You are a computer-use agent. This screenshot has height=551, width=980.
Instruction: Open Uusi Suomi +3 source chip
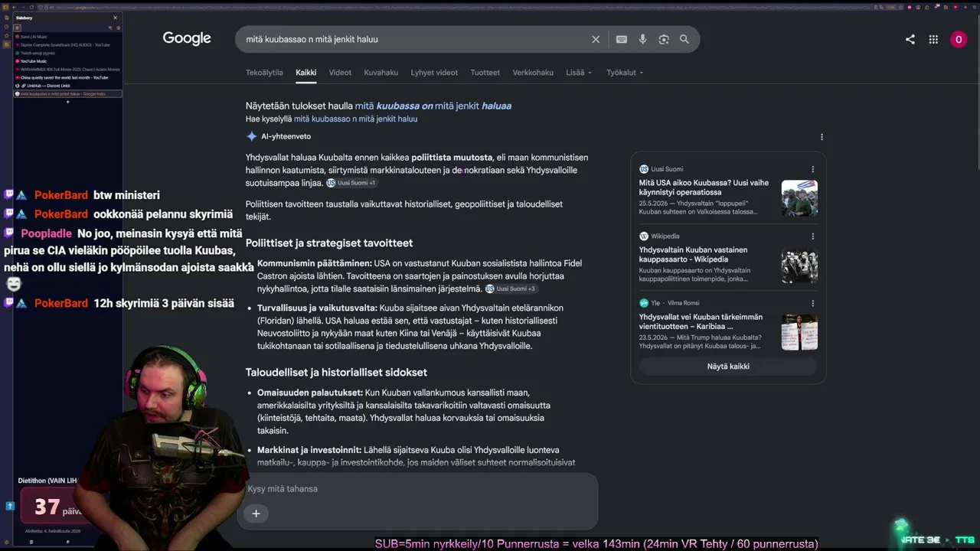[511, 289]
